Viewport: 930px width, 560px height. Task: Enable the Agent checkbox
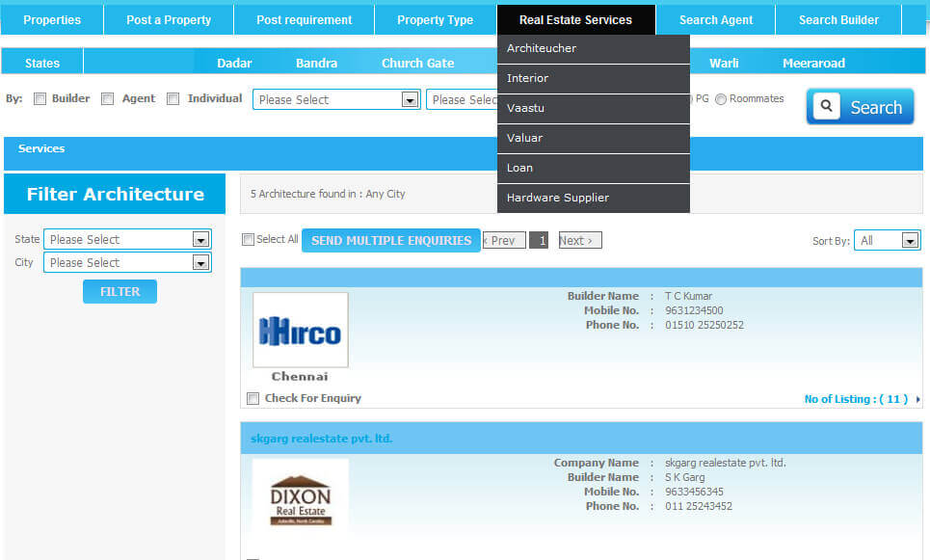[108, 99]
